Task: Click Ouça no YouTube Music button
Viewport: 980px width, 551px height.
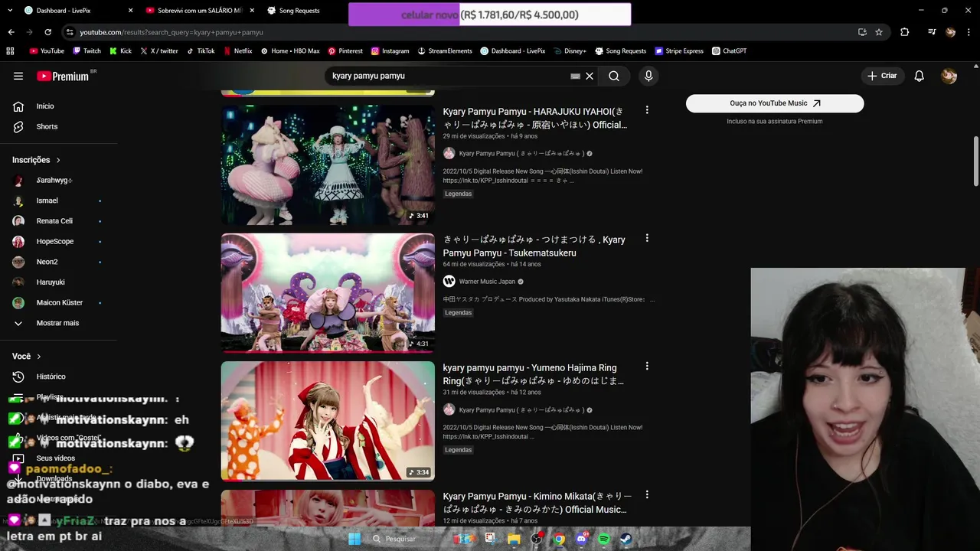Action: click(775, 103)
